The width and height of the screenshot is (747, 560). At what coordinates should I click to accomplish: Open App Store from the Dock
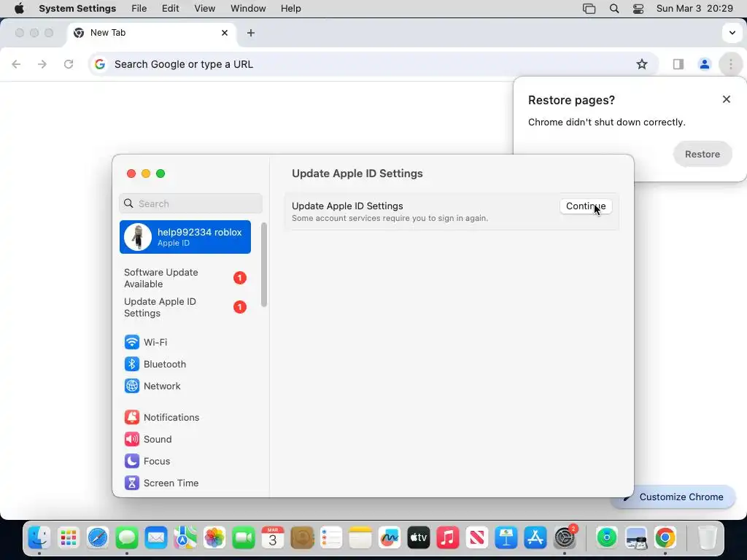point(535,538)
